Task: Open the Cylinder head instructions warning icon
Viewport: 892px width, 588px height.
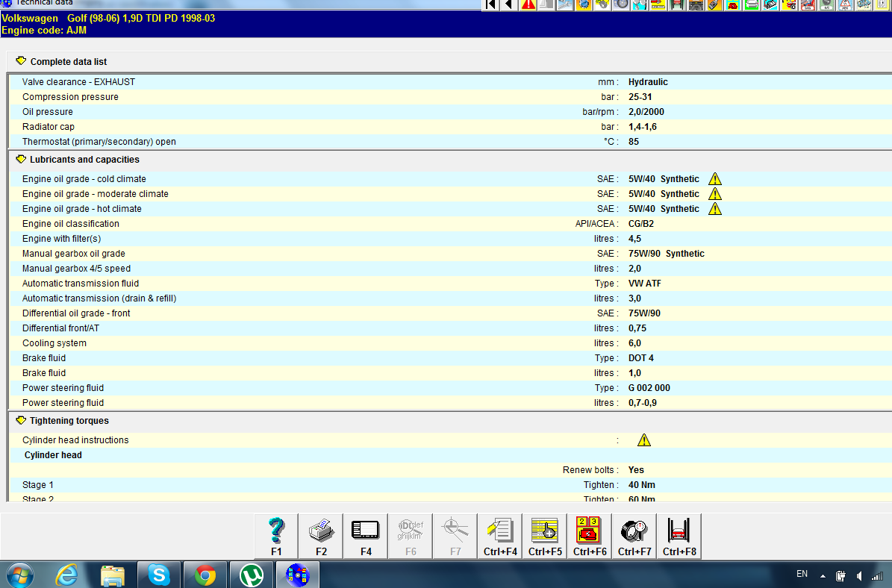Action: pyautogui.click(x=644, y=440)
